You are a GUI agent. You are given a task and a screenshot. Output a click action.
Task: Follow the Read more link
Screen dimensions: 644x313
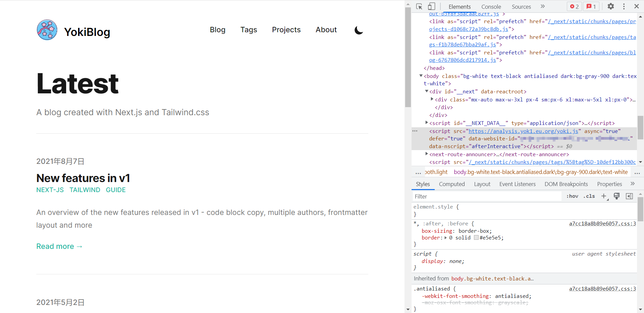(x=59, y=246)
